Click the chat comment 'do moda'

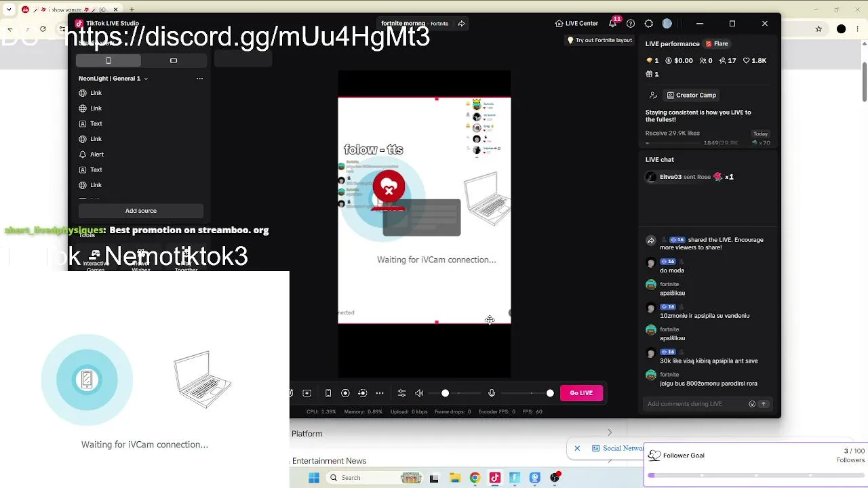click(x=672, y=271)
